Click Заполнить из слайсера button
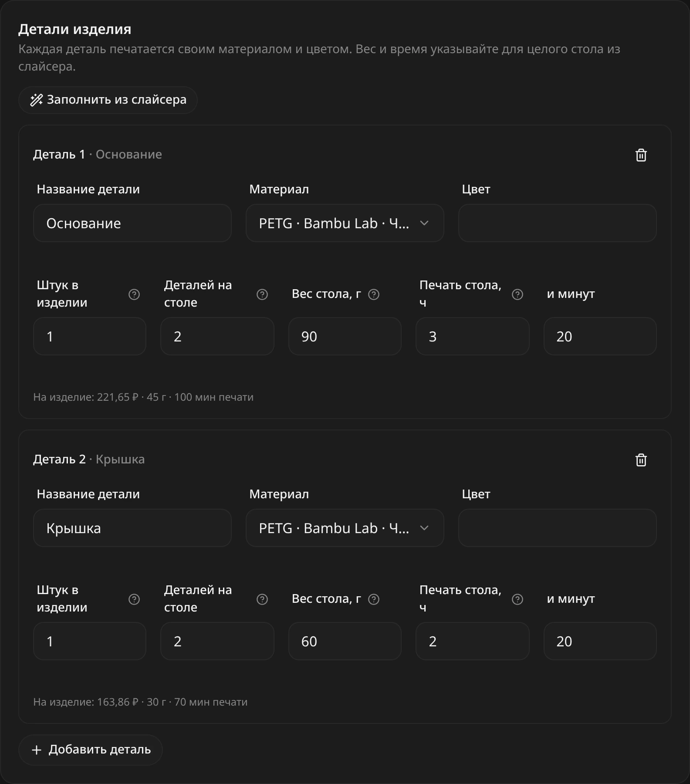Viewport: 690px width, 784px height. (x=108, y=100)
